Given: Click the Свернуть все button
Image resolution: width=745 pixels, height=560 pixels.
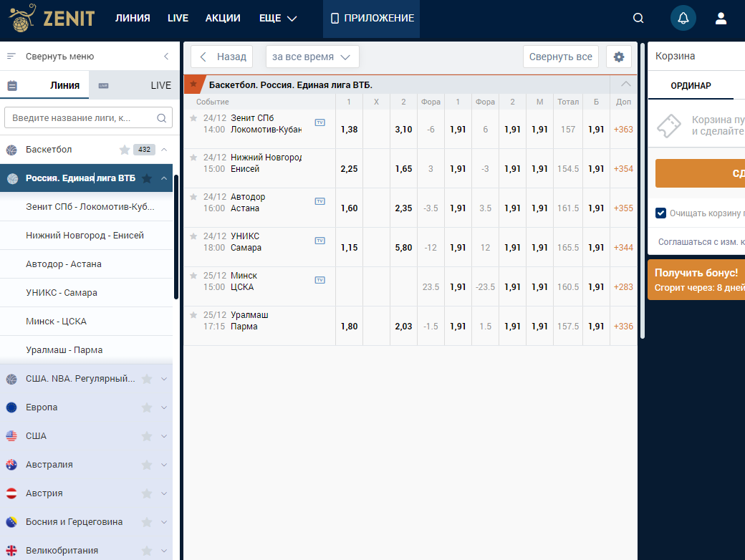Looking at the screenshot, I should click(561, 57).
